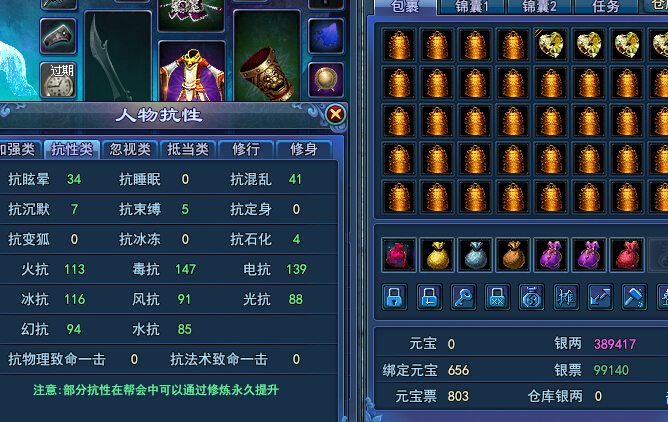Viewport: 668px width, 422px height.
Task: Open the 任务 inventory tab
Action: 605,7
